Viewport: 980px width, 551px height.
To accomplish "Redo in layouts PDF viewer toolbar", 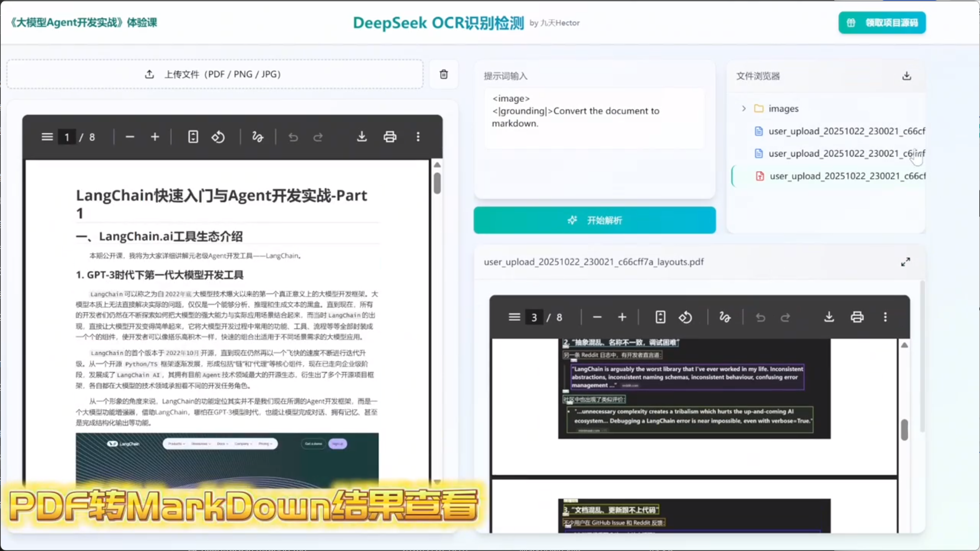I will (x=785, y=317).
